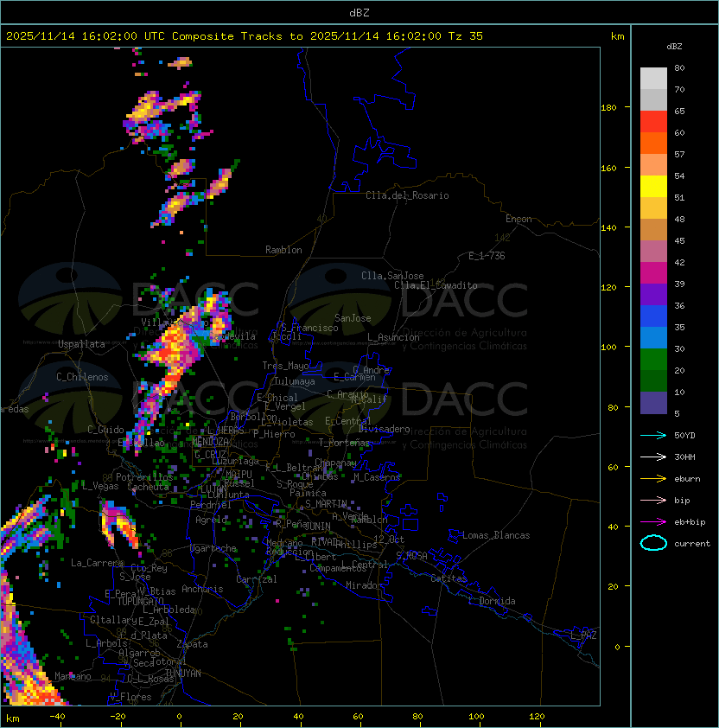Click the 'Tulumaya' map label
The height and width of the screenshot is (728, 719).
pyautogui.click(x=295, y=381)
